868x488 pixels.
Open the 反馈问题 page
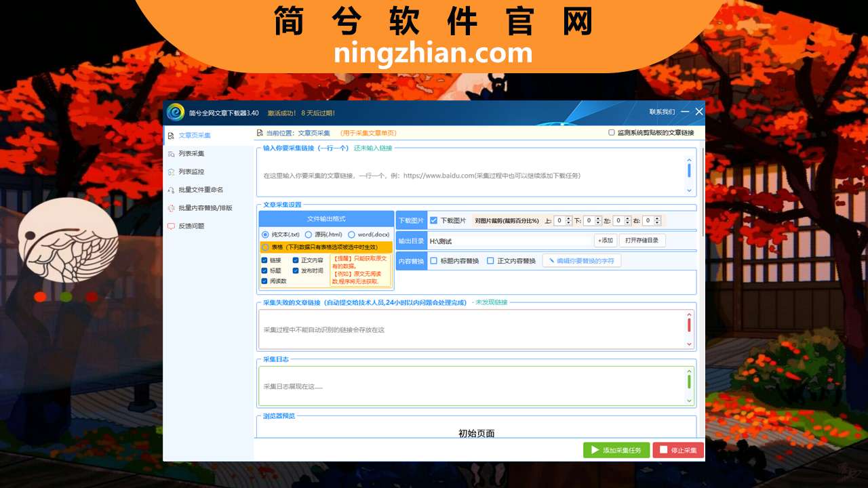[208, 226]
